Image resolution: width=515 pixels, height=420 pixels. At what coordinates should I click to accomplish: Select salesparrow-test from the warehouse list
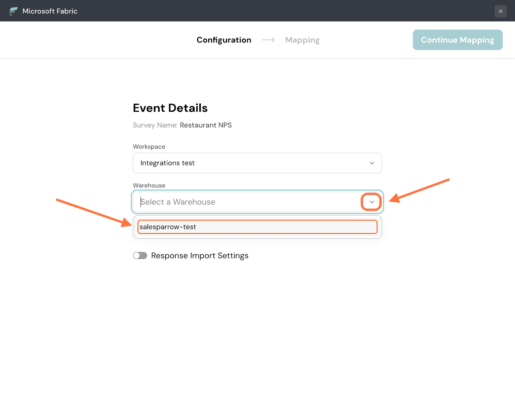pyautogui.click(x=257, y=227)
